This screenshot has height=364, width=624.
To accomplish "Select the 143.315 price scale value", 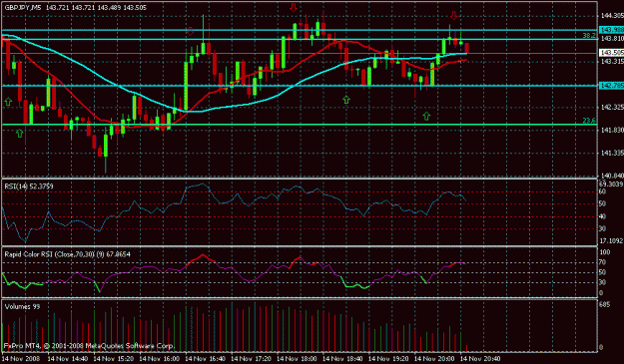I will 612,62.
